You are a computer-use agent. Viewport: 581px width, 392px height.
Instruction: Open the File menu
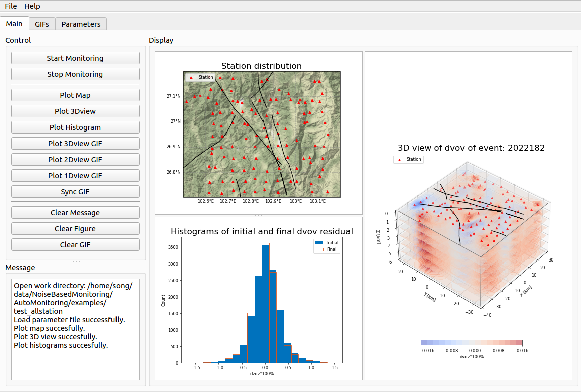[11, 6]
